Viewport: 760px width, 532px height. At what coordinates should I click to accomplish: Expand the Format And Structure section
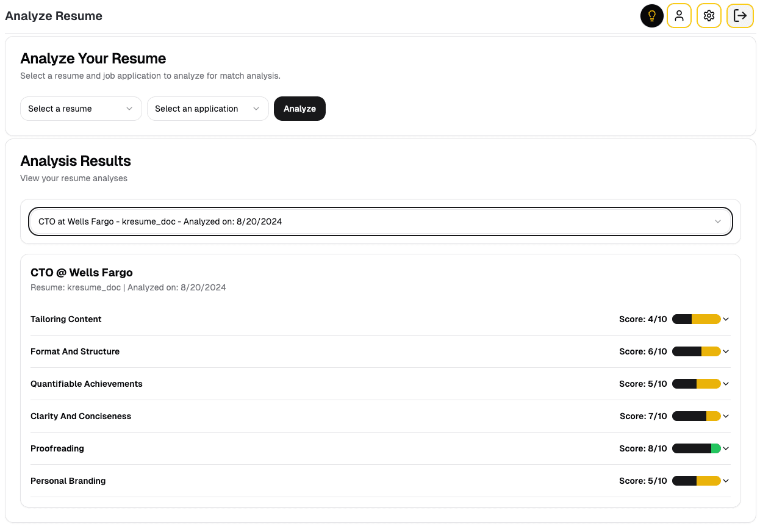[x=725, y=351]
